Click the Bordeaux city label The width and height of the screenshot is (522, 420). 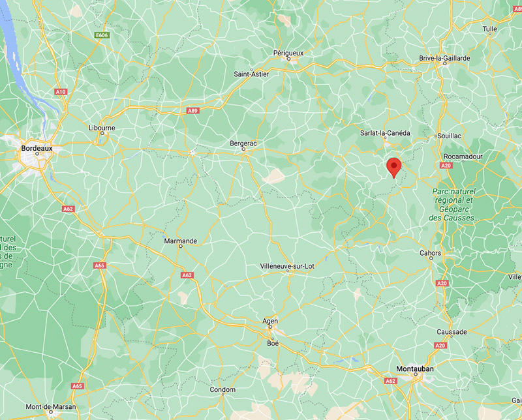pyautogui.click(x=37, y=148)
